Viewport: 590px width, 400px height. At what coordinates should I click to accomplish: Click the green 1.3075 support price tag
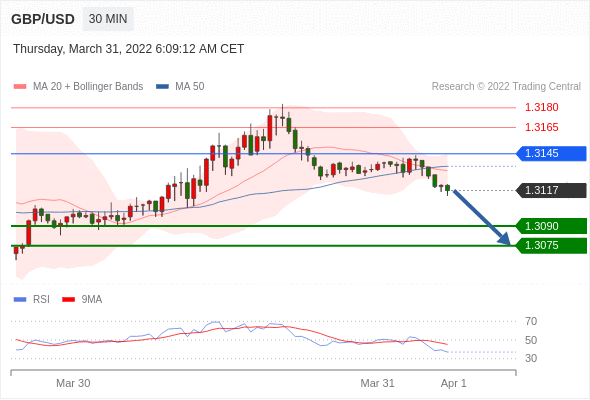(551, 245)
